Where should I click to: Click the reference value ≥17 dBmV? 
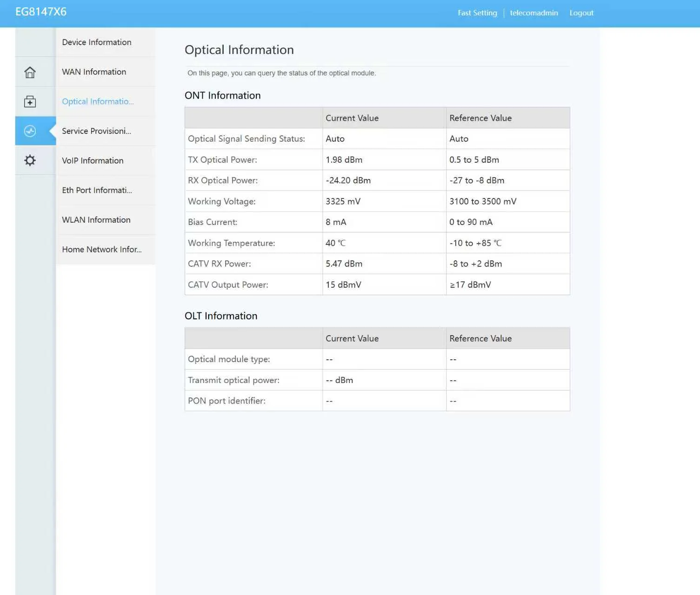click(470, 285)
